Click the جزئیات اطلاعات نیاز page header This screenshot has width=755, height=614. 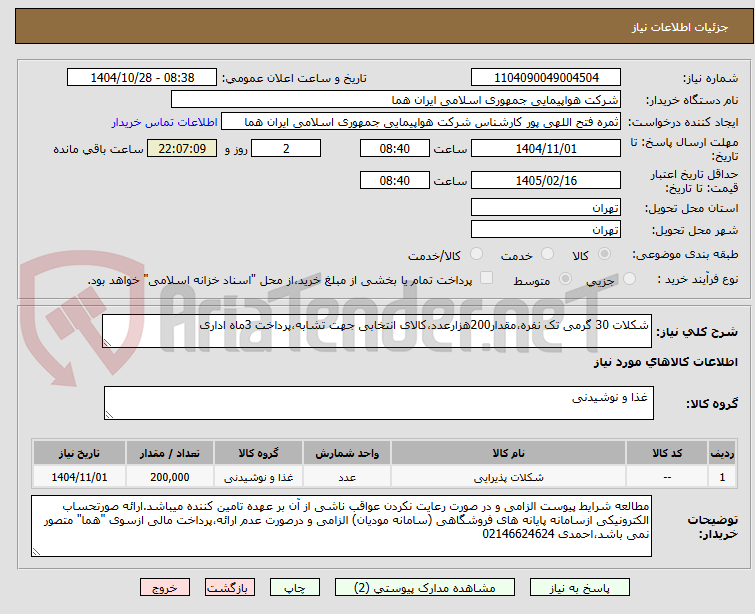[x=679, y=27]
